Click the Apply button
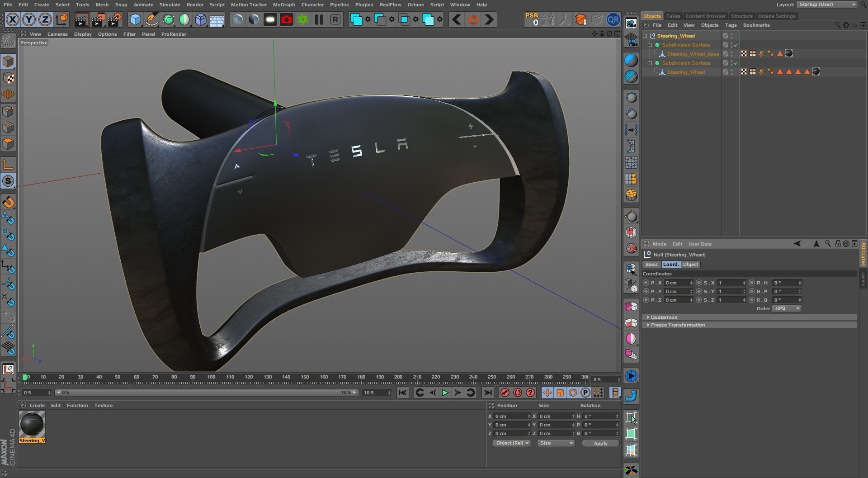Screen dimensions: 868x478 tap(600, 443)
